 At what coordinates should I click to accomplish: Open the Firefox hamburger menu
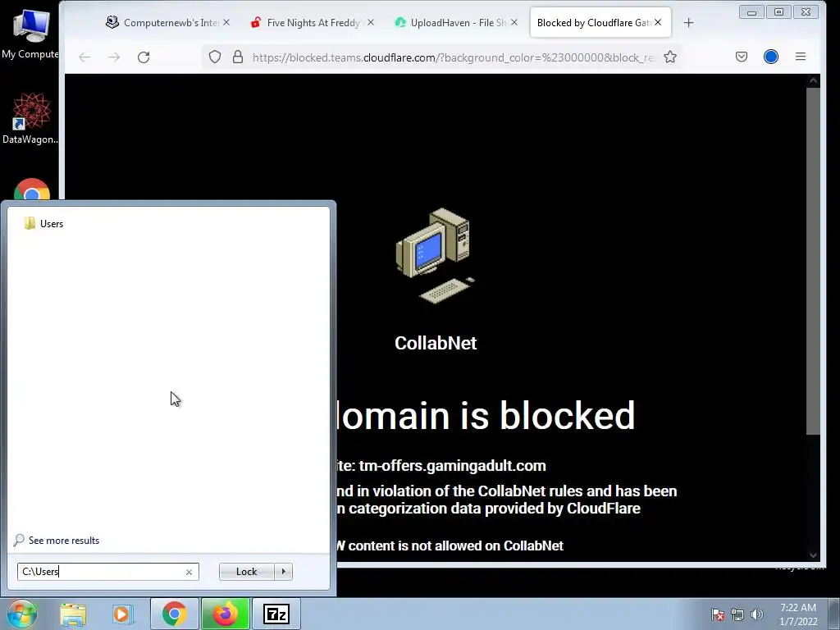click(x=801, y=57)
